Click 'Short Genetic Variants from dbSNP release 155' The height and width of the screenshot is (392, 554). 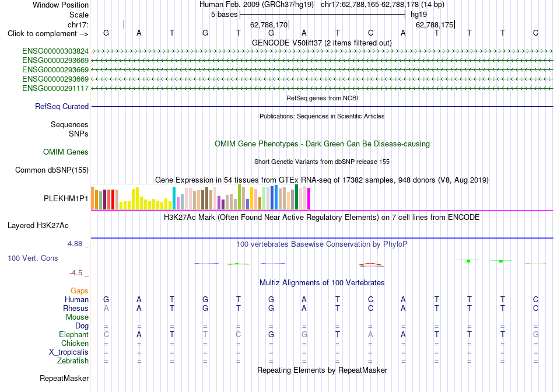[x=322, y=162]
